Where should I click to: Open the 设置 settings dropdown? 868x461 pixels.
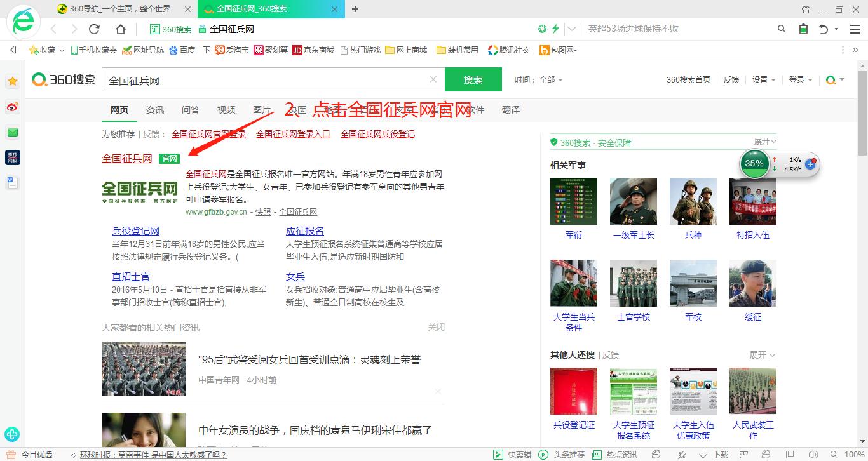click(764, 80)
